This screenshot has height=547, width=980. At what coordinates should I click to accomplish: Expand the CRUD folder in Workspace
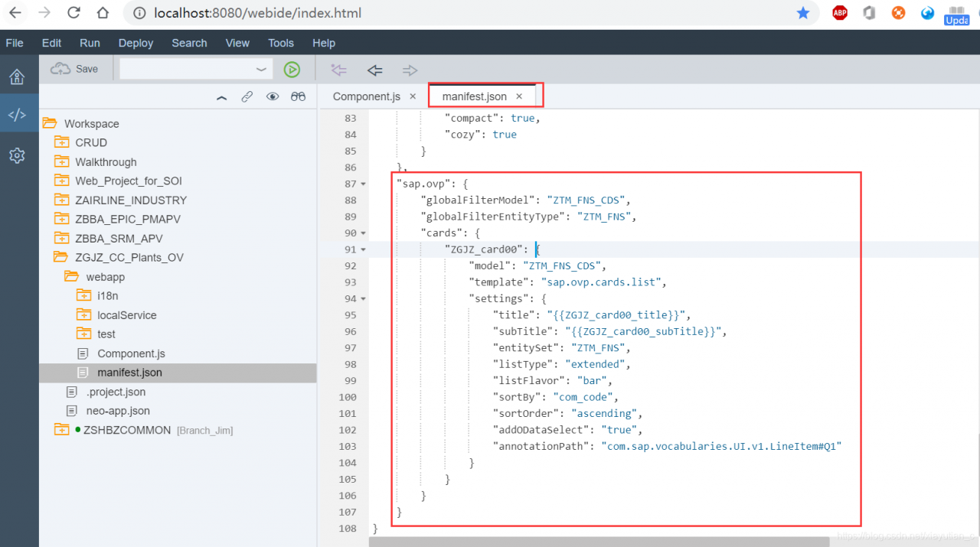(x=90, y=142)
